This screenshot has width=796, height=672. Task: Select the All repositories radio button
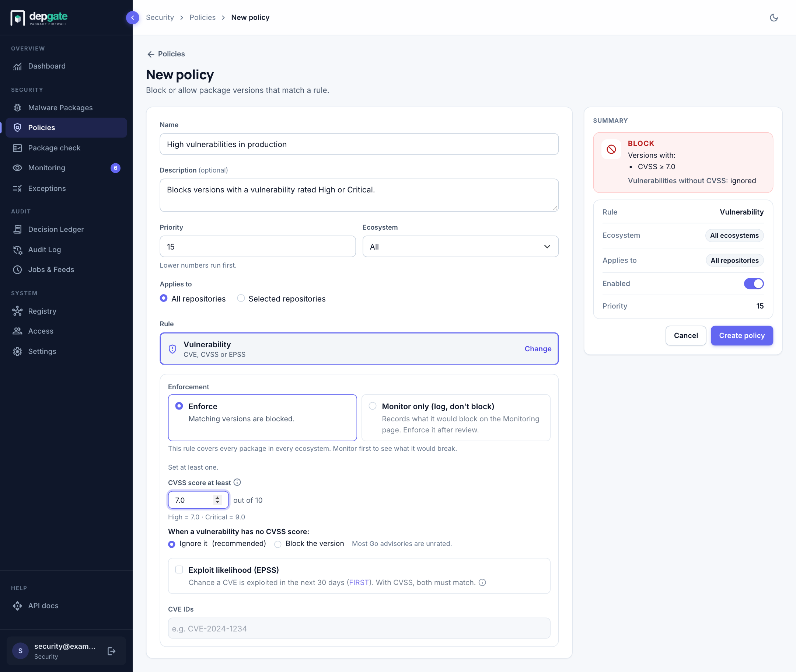click(x=163, y=298)
